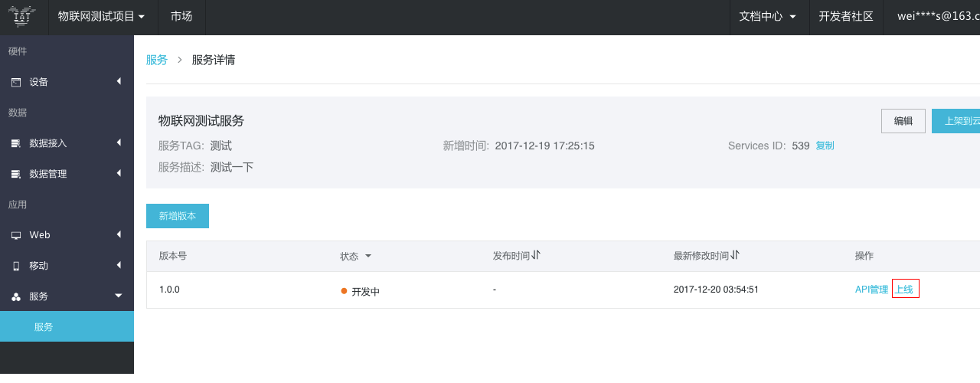Open 开发者社区 in top navigation

[846, 17]
